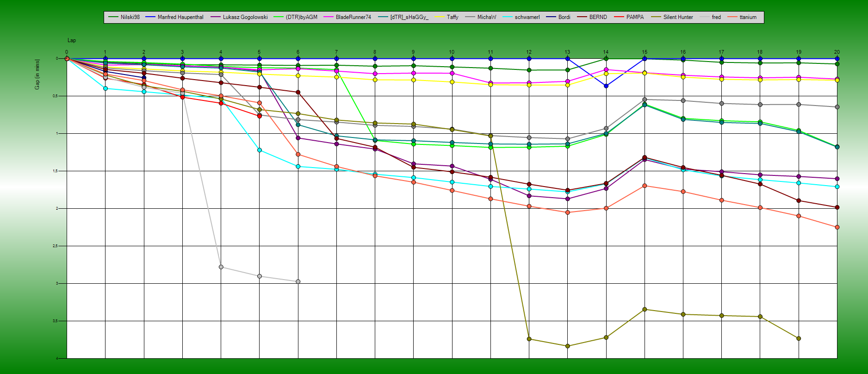
Task: Click the 3,5 gap axis label
Action: pos(55,321)
